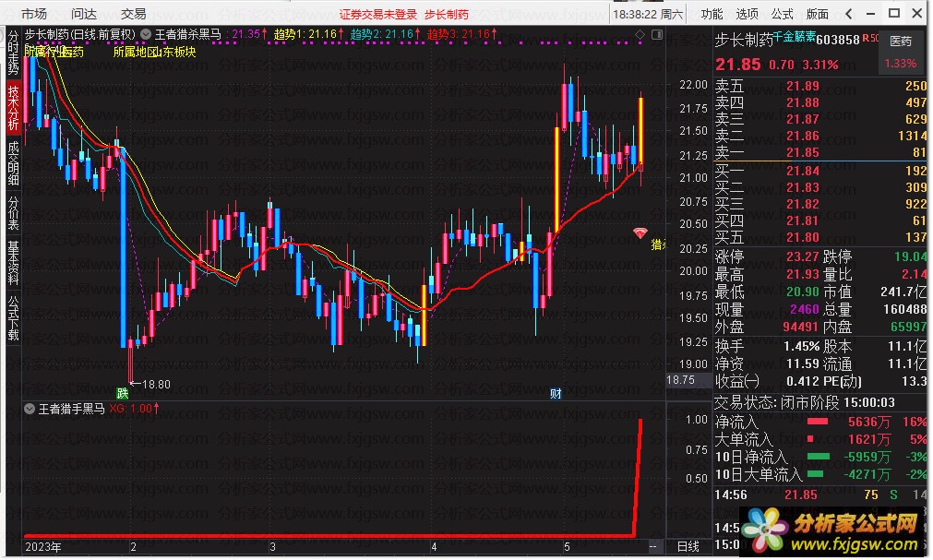Viewport: 933px width, 560px height.
Task: Click the 10日净流入 -5959万 row
Action: click(x=820, y=457)
